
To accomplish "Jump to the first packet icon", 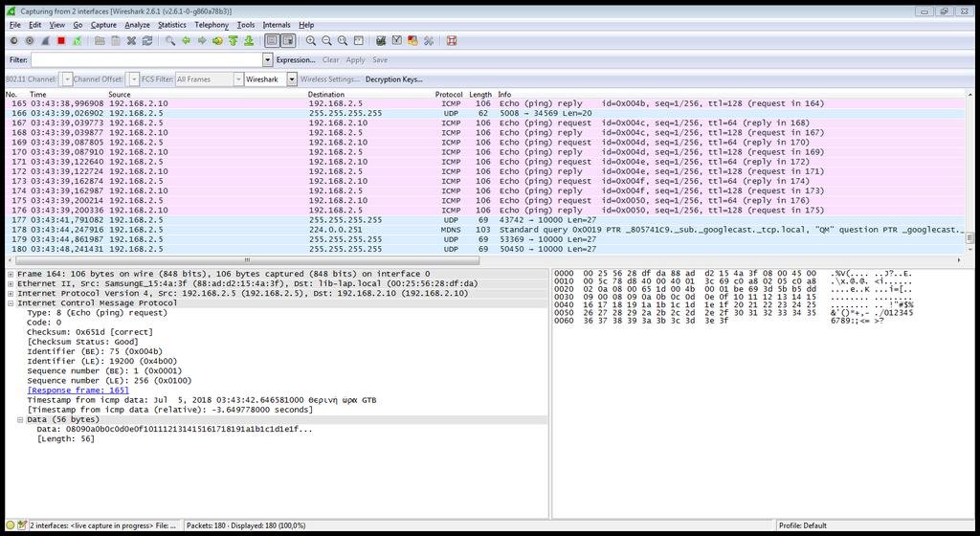I will [234, 40].
